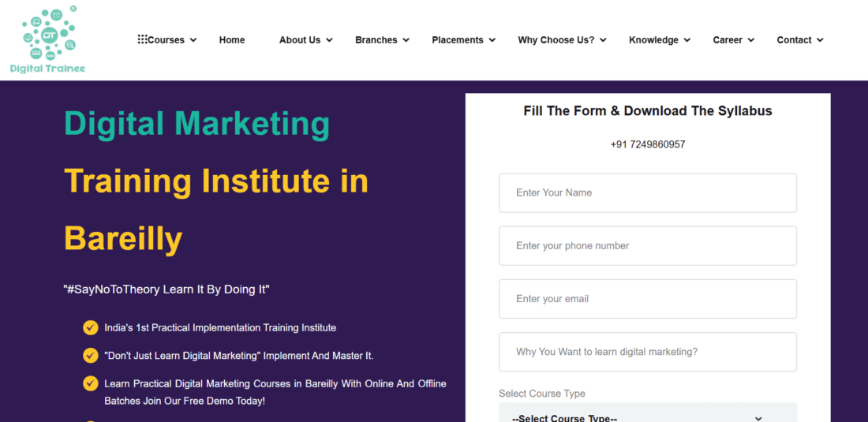Call the +91 7249860957 phone link
The height and width of the screenshot is (422, 868).
647,144
